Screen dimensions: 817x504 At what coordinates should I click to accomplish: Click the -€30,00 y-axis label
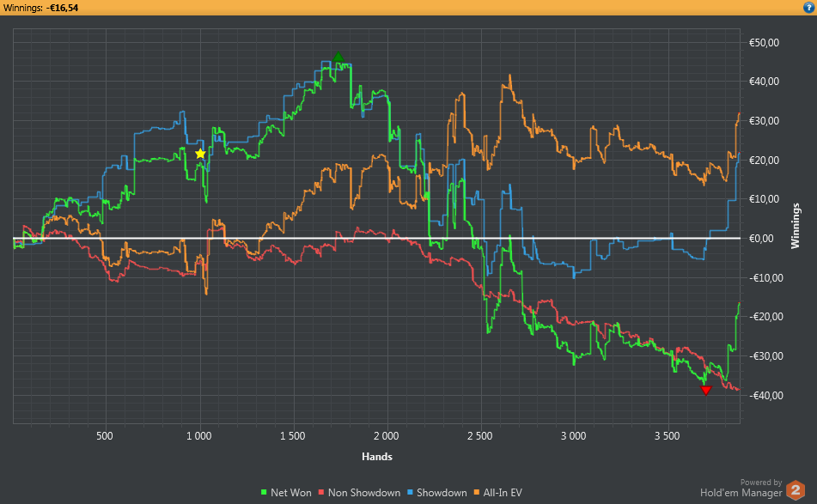(x=766, y=356)
